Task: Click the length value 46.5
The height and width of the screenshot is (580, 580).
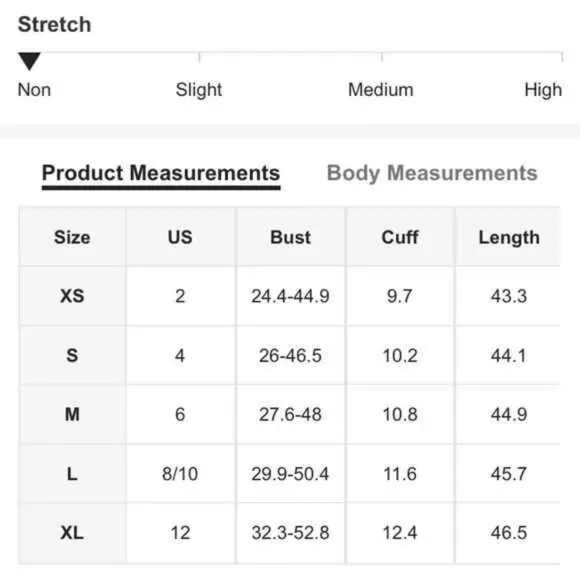Action: 509,533
